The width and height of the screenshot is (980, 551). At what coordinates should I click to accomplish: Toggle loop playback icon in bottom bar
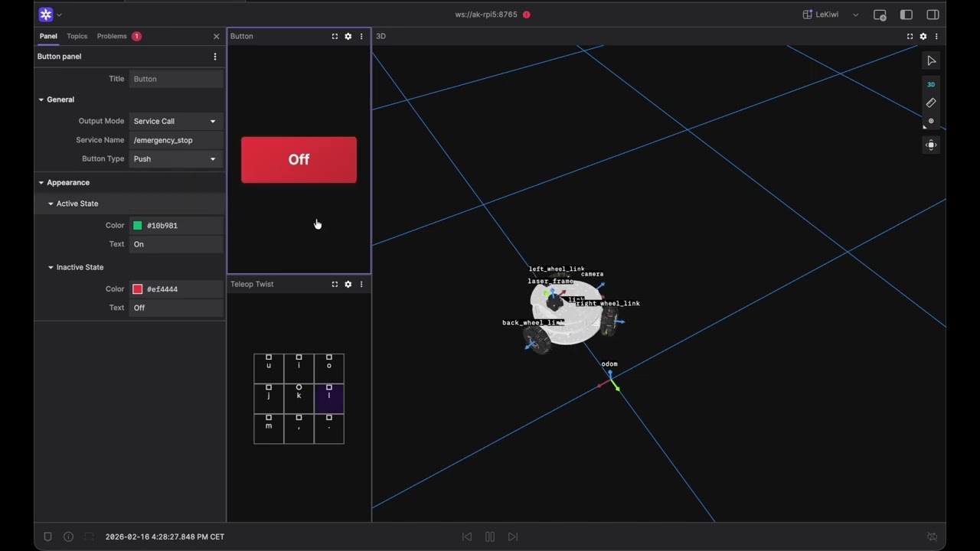(932, 536)
